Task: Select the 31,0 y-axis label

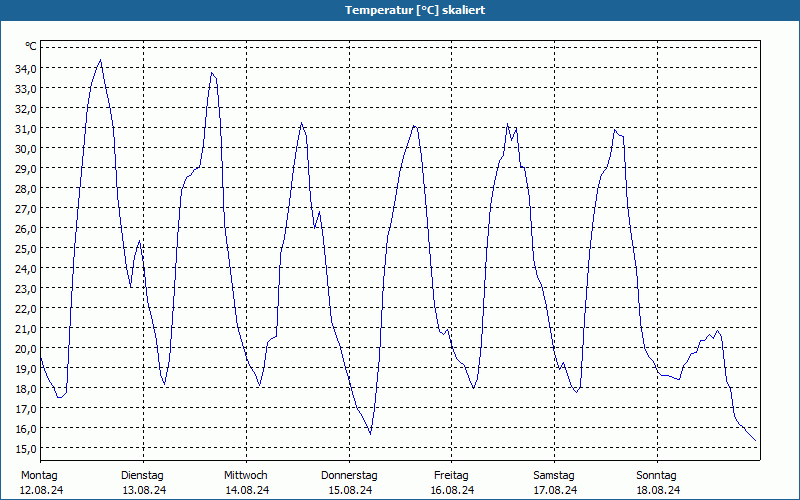Action: [26, 128]
